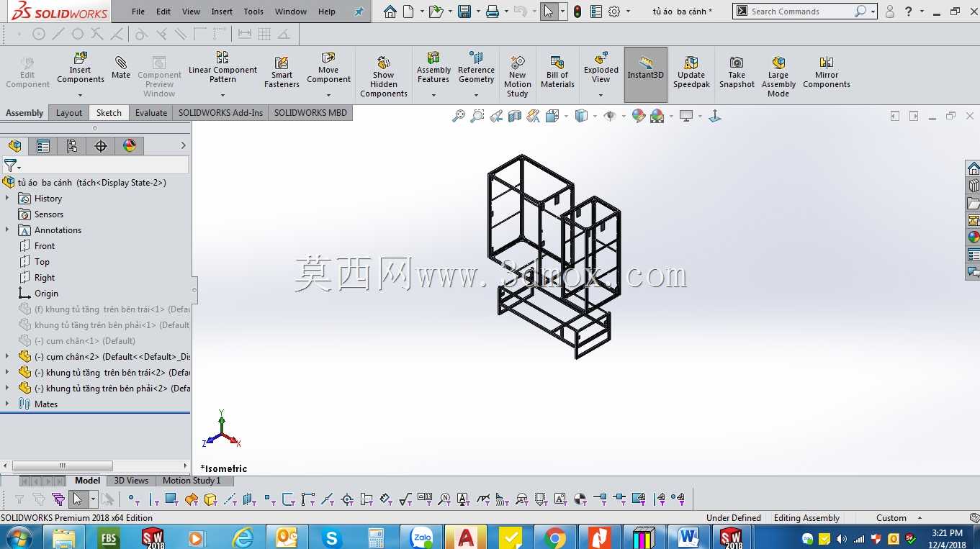Launch Zalo from the taskbar
The image size is (980, 549).
coord(421,537)
